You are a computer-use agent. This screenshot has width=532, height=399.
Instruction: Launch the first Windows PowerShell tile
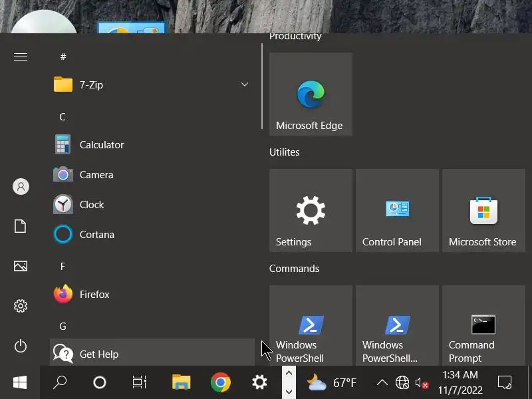(311, 326)
